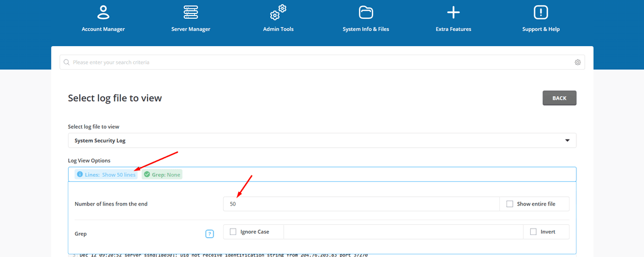Click the Admin Tools gears icon

[278, 12]
